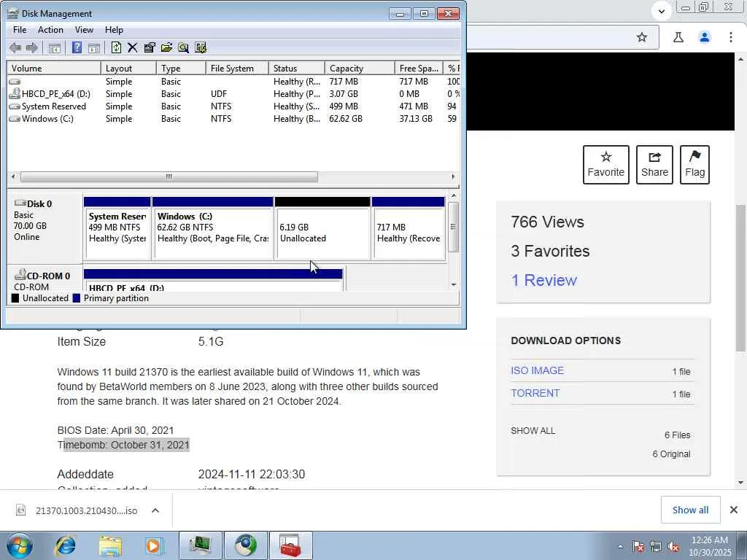Image resolution: width=747 pixels, height=560 pixels.
Task: Click the Flag button
Action: [x=694, y=165]
